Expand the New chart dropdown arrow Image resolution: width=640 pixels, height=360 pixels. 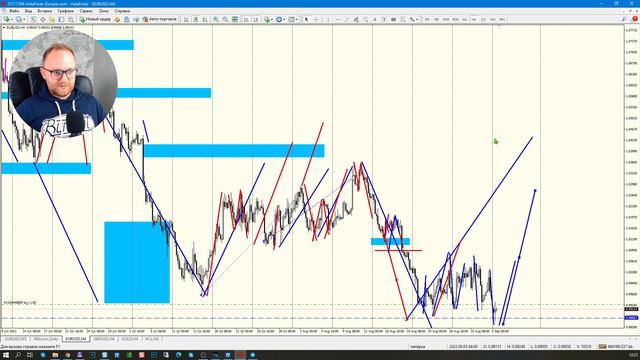[12, 19]
